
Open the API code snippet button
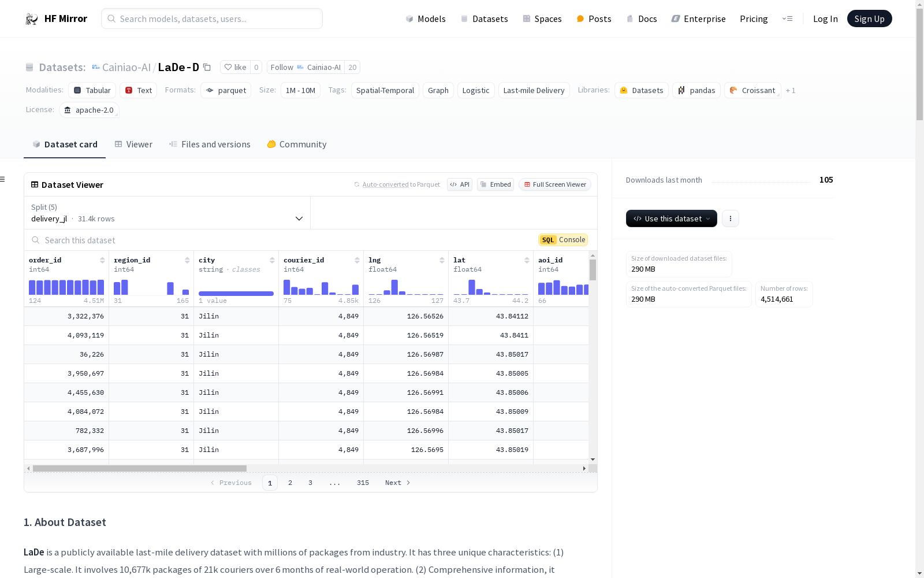point(460,184)
